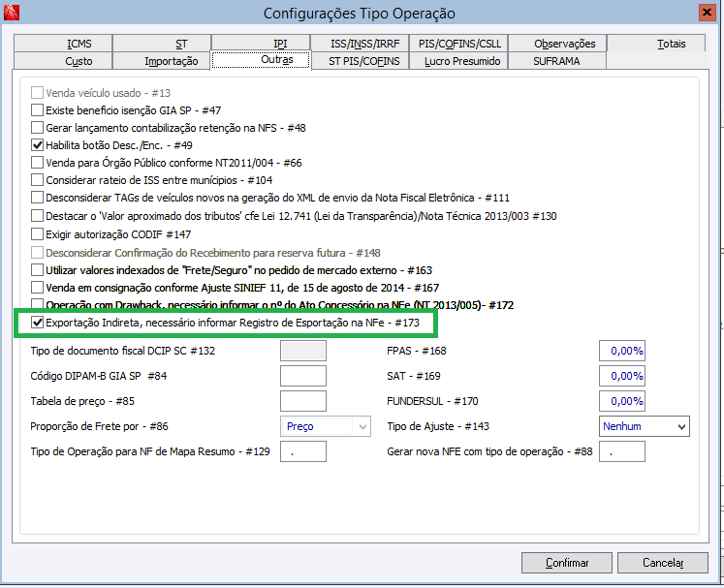
Task: Check 'Venda para Órgão Público' option
Action: pos(37,163)
